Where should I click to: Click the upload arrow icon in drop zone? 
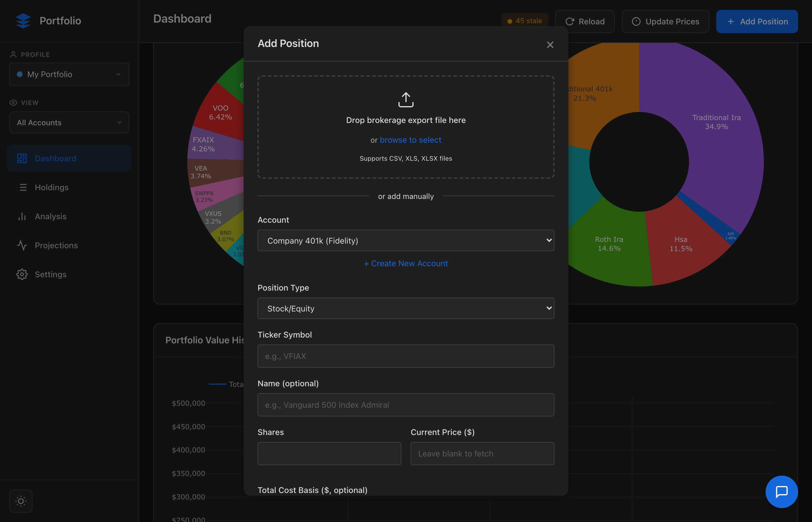click(406, 100)
